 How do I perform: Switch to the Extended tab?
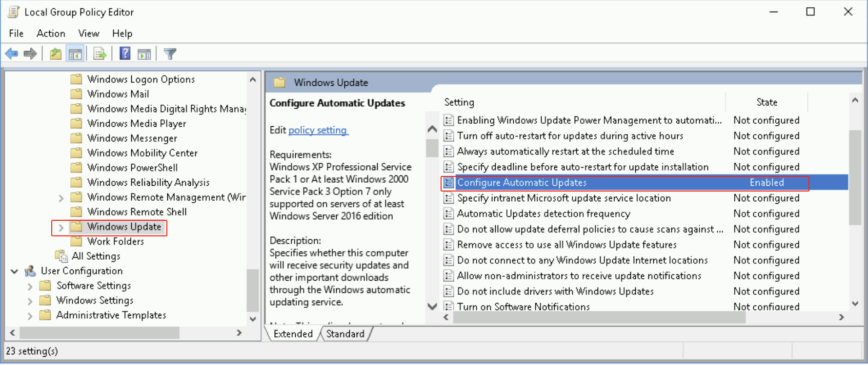click(293, 334)
